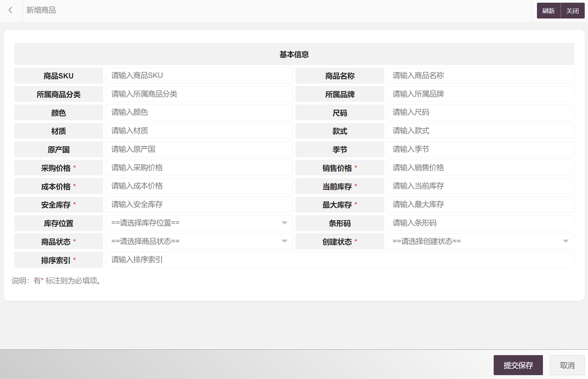This screenshot has height=379, width=588.
Task: Click the 关闭 close button
Action: point(572,11)
